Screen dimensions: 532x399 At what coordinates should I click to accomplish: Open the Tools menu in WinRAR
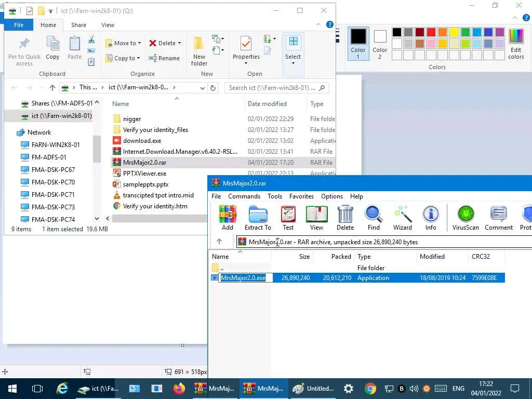point(274,196)
